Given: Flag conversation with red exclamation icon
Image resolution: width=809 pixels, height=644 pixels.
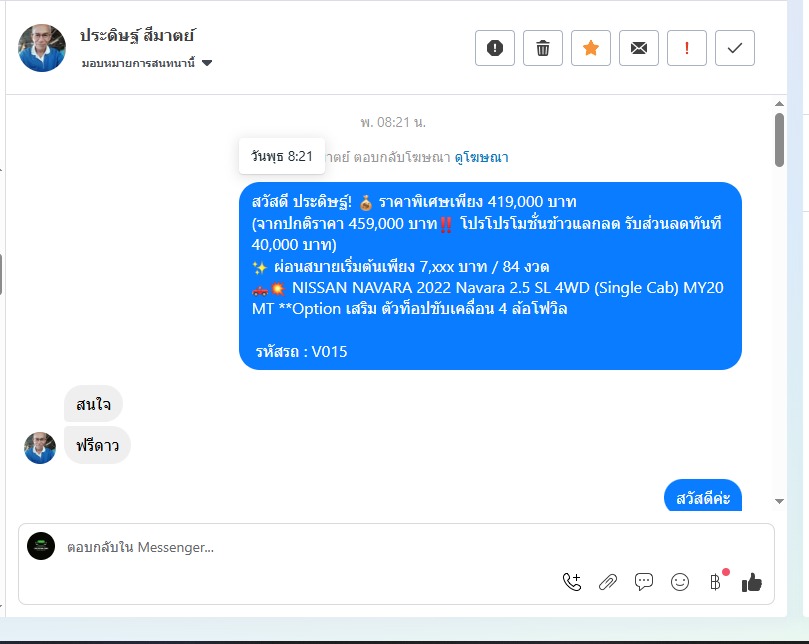Looking at the screenshot, I should pyautogui.click(x=686, y=48).
